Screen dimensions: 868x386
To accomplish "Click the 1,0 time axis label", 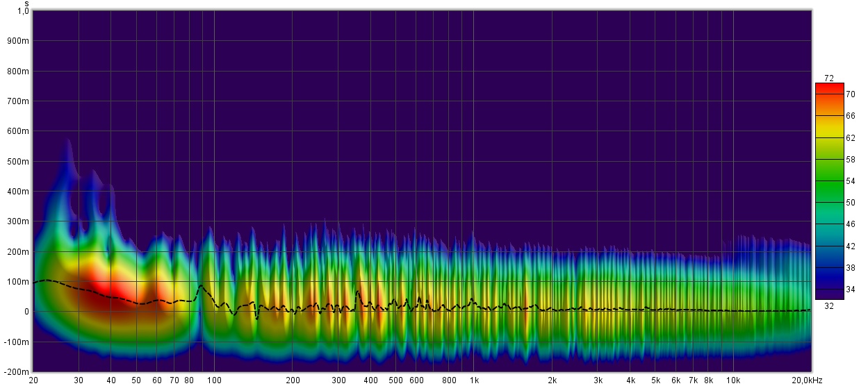I will 24,11.
